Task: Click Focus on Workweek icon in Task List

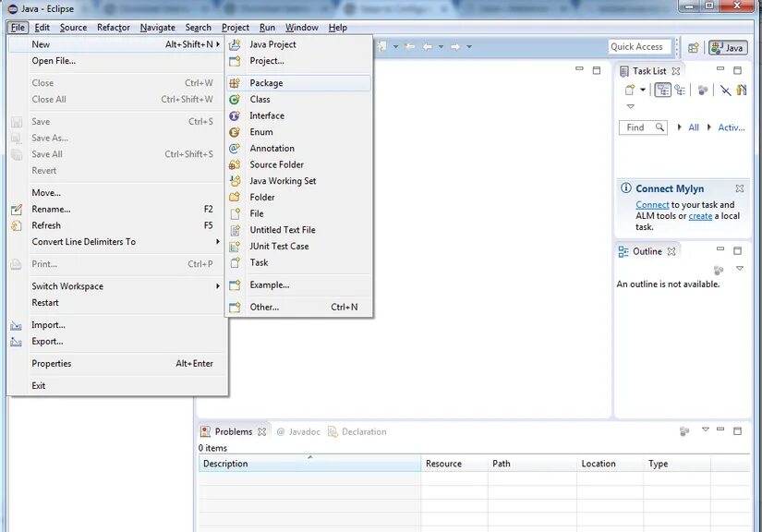Action: click(x=702, y=90)
